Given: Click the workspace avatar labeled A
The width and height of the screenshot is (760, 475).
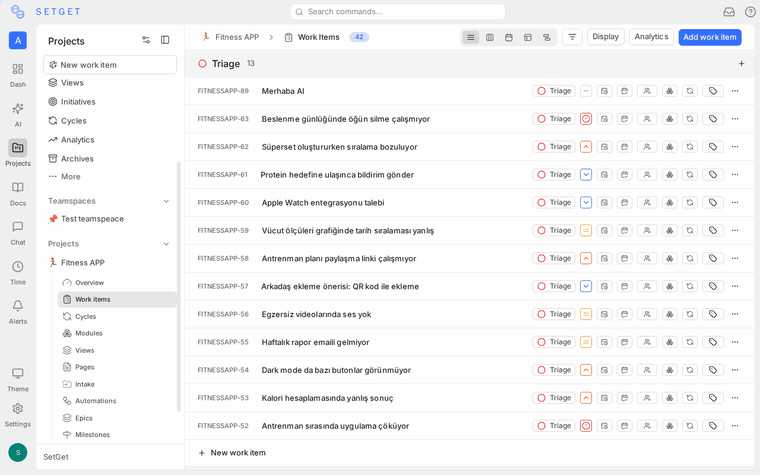Looking at the screenshot, I should (17, 40).
